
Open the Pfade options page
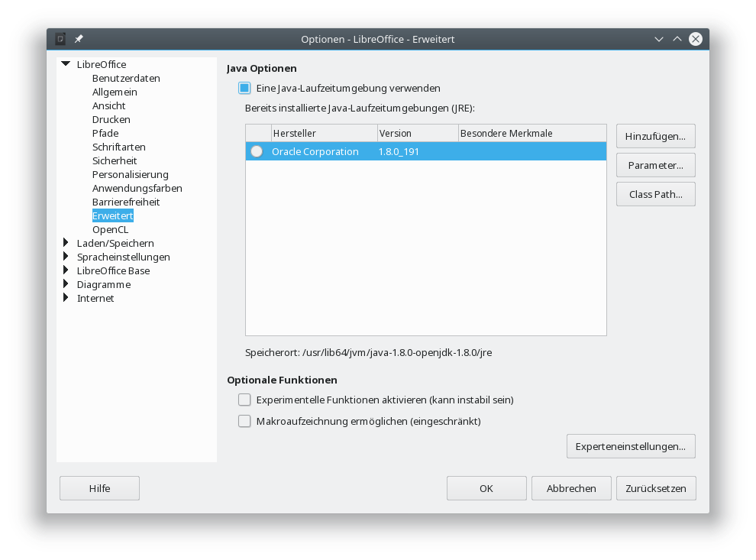[105, 133]
